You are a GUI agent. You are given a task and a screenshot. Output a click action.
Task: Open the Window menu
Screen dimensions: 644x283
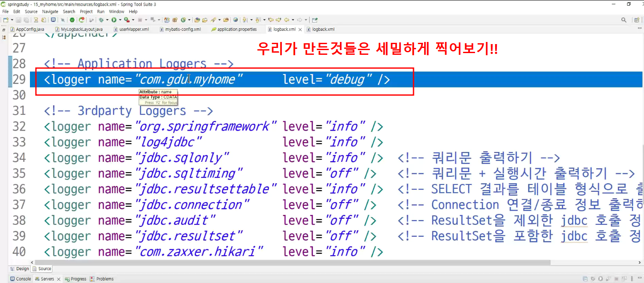tap(117, 12)
